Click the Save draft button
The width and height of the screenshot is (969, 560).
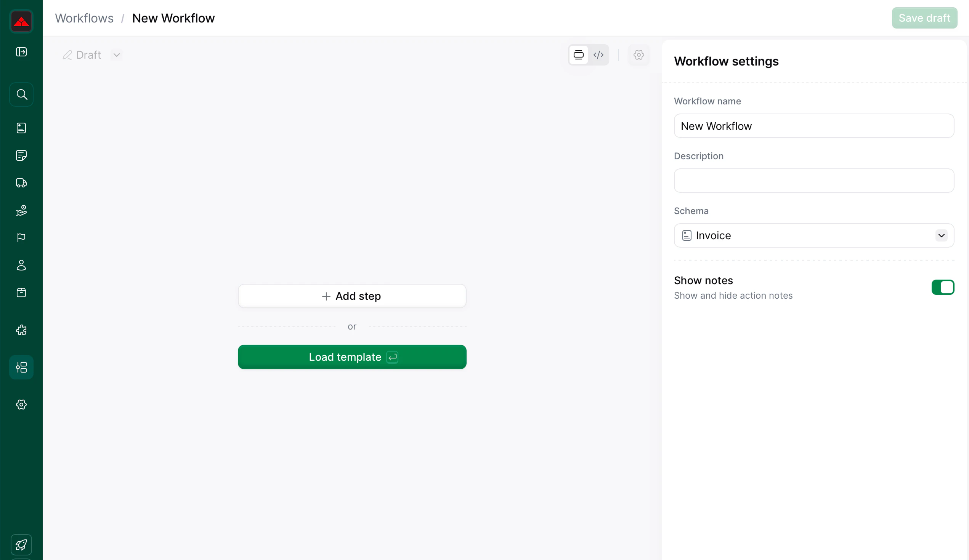tap(924, 18)
